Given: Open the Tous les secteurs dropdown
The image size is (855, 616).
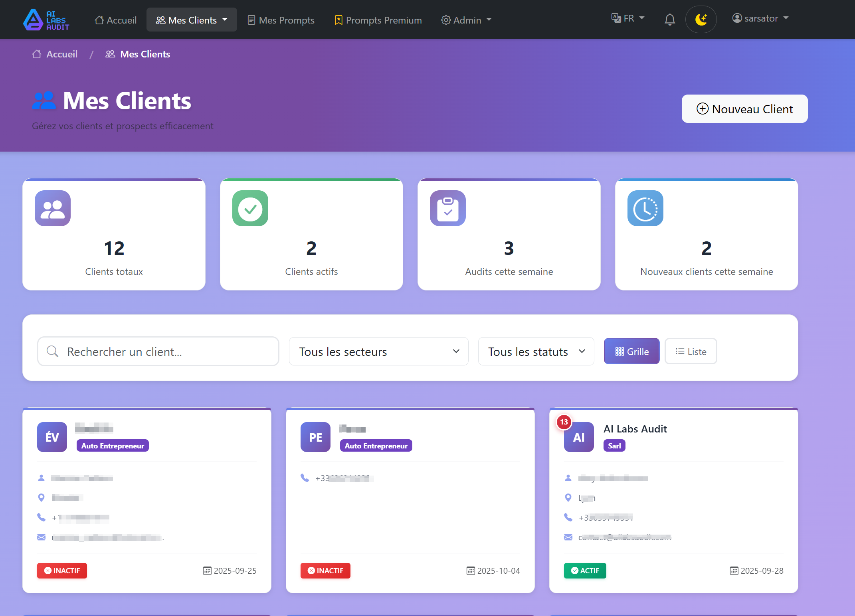Looking at the screenshot, I should [378, 351].
